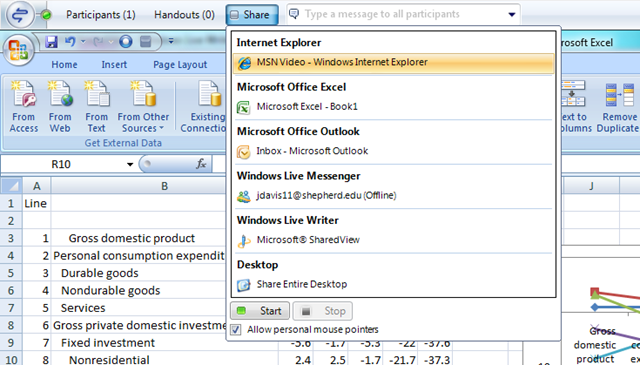Click the Start sharing button

point(260,311)
